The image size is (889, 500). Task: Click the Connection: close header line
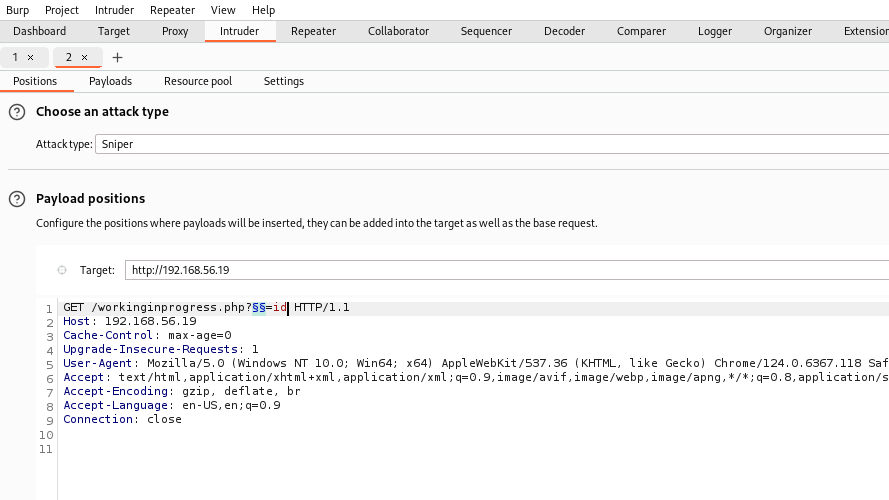click(122, 420)
